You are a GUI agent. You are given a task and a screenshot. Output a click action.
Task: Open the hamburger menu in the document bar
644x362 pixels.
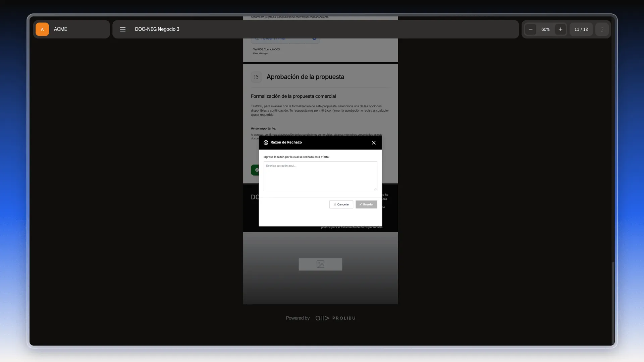[123, 29]
